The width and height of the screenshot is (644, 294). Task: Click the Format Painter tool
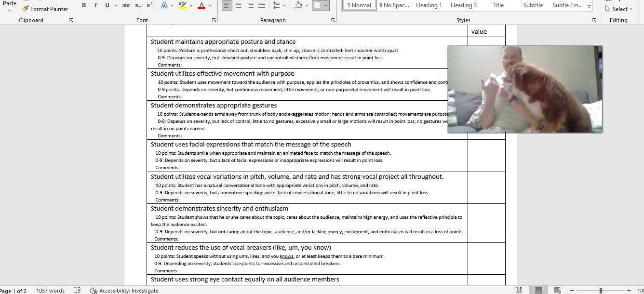[x=45, y=9]
